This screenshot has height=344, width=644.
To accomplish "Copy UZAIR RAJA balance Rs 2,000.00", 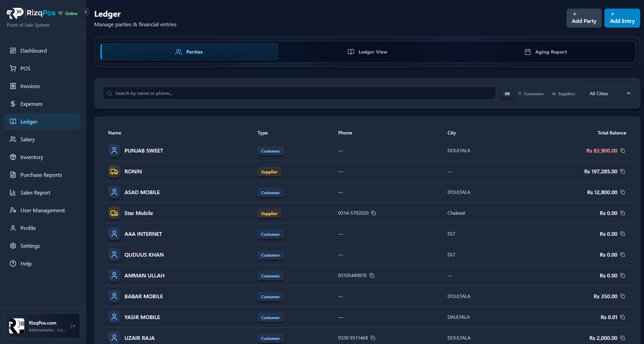I will [x=623, y=338].
